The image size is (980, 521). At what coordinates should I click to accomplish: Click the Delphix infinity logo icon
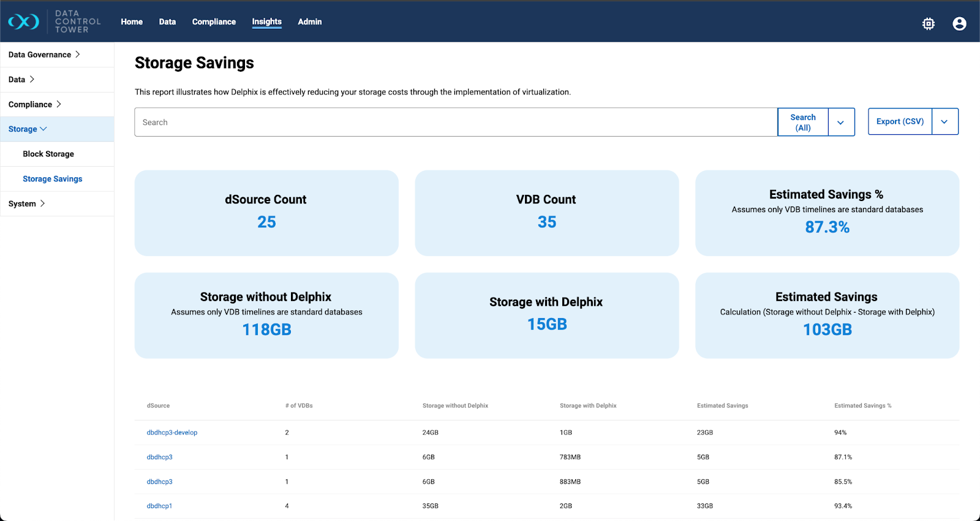tap(23, 22)
